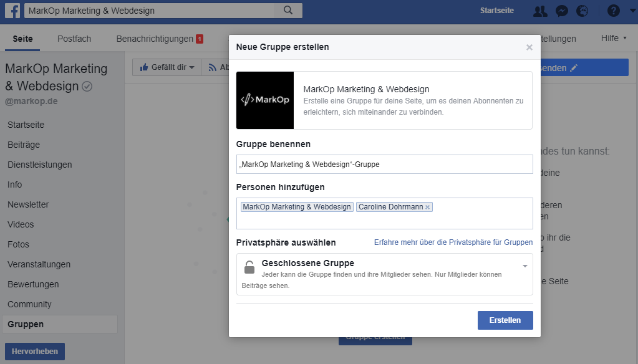The image size is (638, 364).
Task: Open Dienstleistungen in the sidebar
Action: click(39, 165)
